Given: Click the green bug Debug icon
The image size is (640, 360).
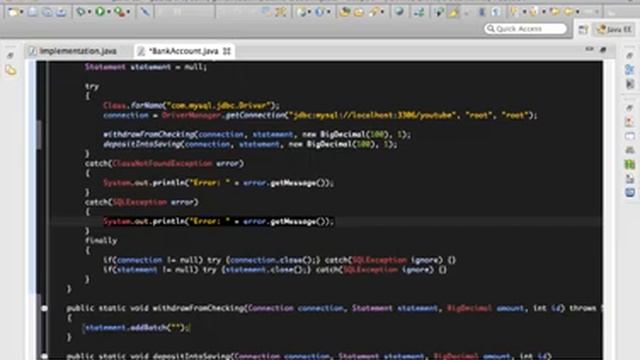Looking at the screenshot, I should point(81,12).
